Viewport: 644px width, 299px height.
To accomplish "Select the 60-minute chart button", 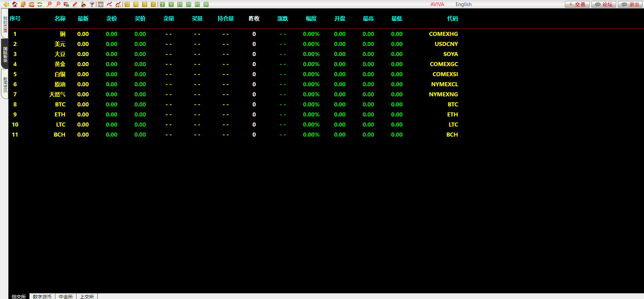I will coord(197,4).
